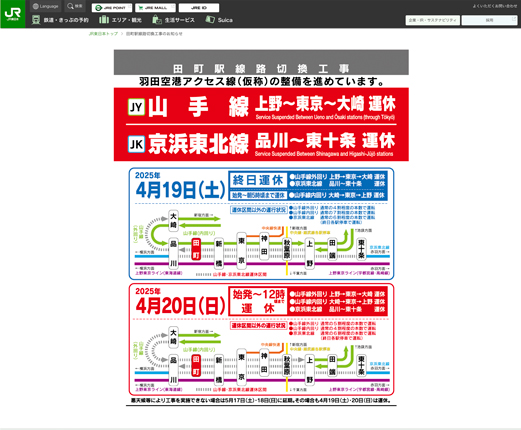Open the JRE ID link
Viewport: 521px width, 430px height.
pos(199,8)
